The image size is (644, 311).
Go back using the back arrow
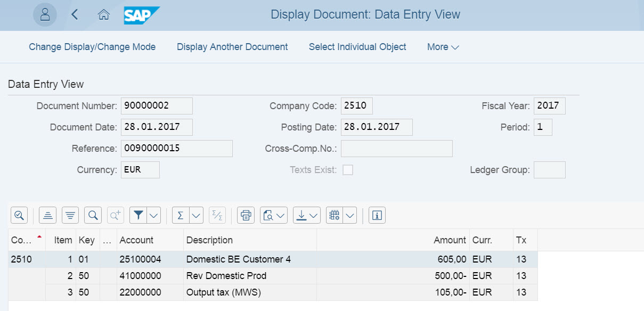pyautogui.click(x=75, y=15)
